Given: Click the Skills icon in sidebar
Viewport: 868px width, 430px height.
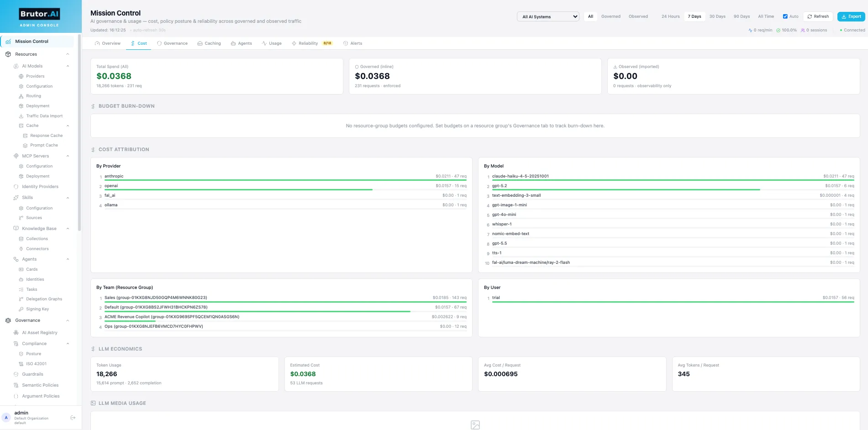Looking at the screenshot, I should pos(16,198).
